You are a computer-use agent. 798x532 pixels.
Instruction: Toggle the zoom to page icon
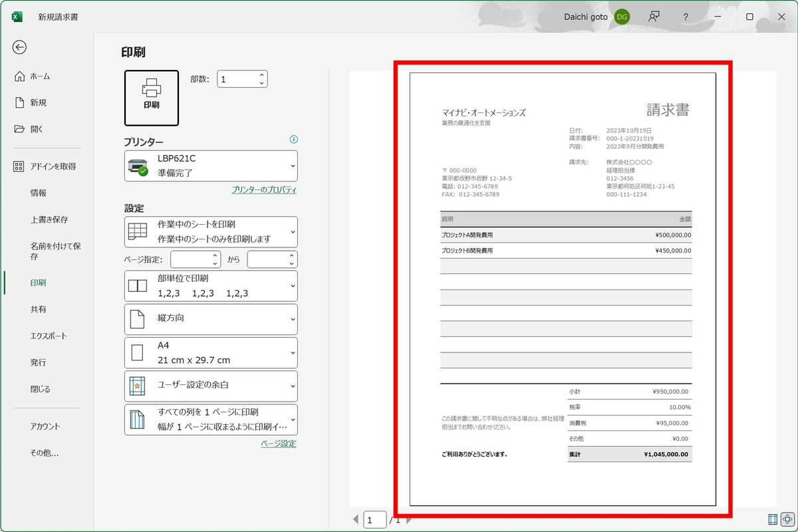[x=787, y=519]
